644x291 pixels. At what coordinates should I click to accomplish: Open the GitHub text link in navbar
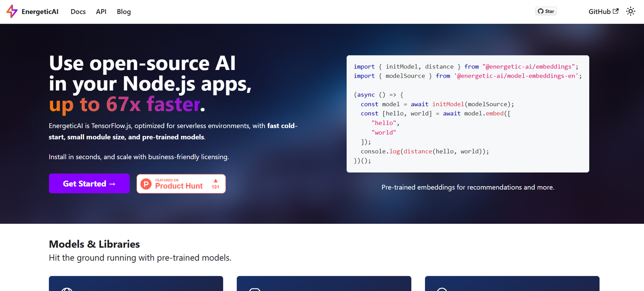tap(599, 12)
